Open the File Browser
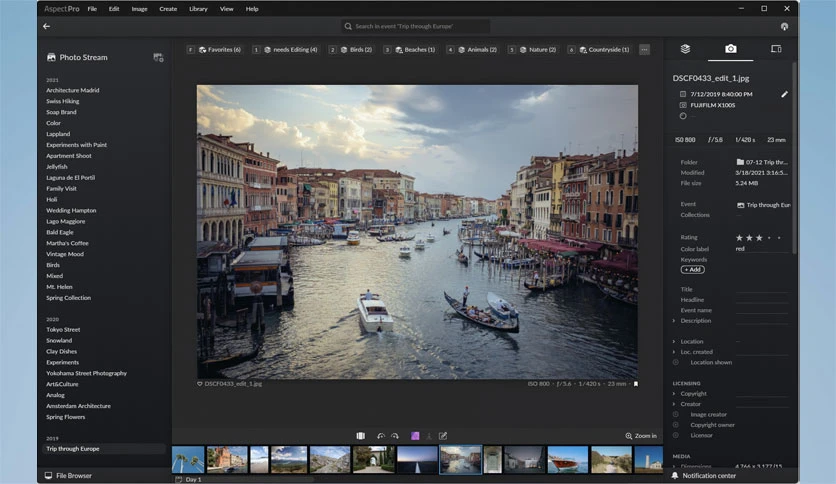Screen dimensions: 836x484 coord(68,475)
